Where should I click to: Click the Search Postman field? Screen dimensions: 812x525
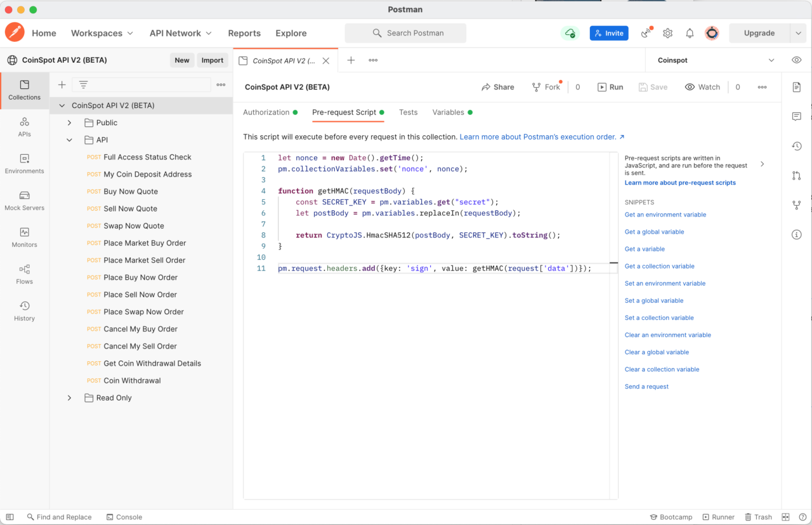pos(405,33)
